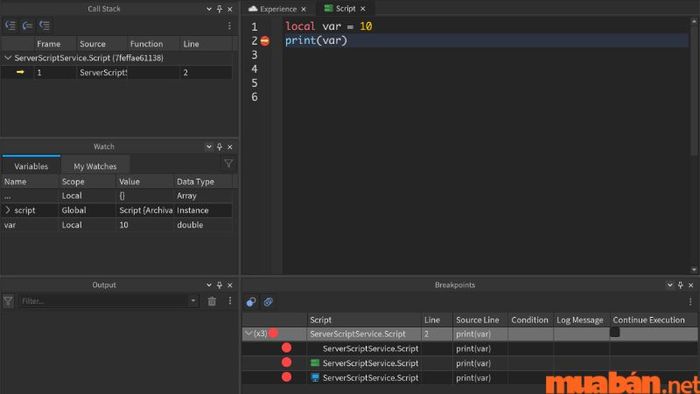Toggle red dot of breakpoint with green script icon
Viewport: 700px width, 394px height.
[x=287, y=362]
